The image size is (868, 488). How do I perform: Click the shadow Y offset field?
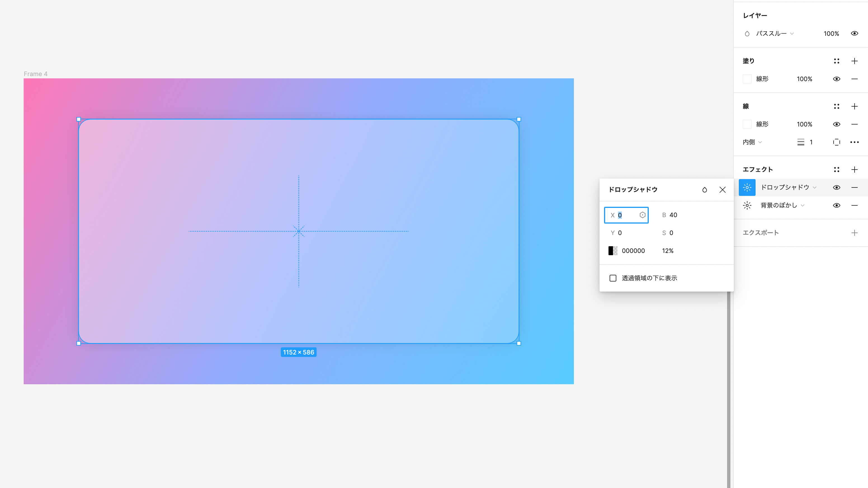[x=626, y=233]
